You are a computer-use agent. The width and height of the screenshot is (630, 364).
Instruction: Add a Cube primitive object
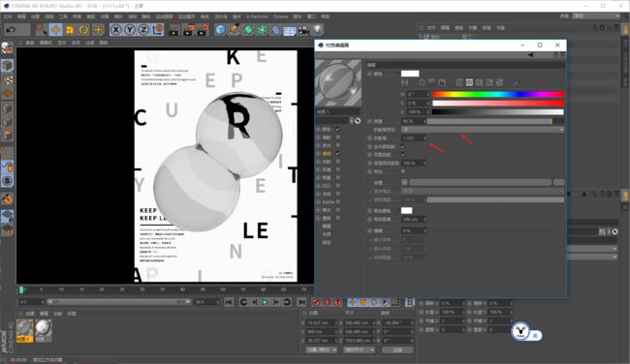tap(220, 30)
